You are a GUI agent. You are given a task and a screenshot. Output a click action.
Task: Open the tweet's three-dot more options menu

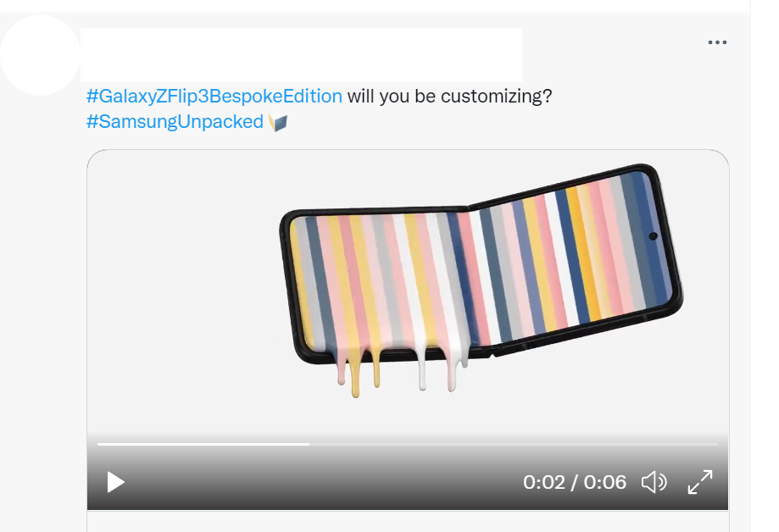(717, 42)
